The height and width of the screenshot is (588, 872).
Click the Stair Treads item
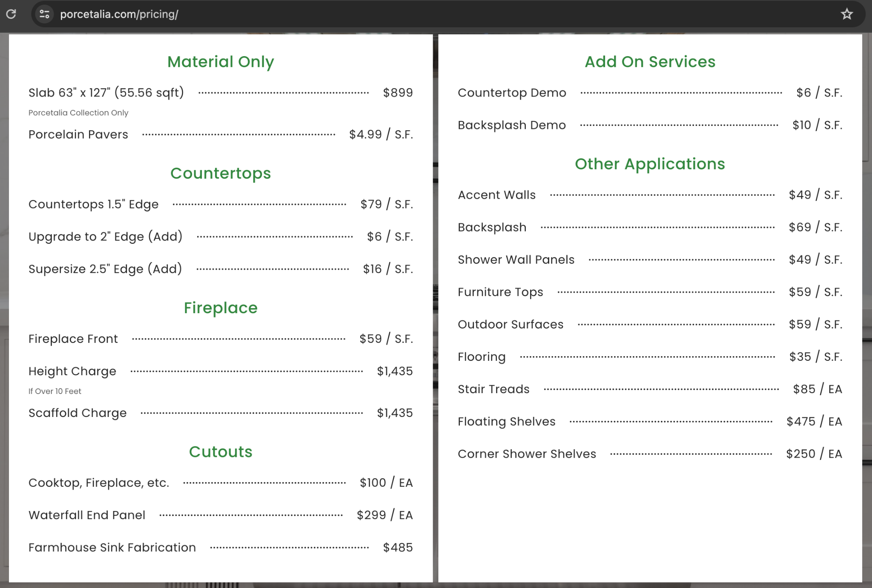click(493, 389)
